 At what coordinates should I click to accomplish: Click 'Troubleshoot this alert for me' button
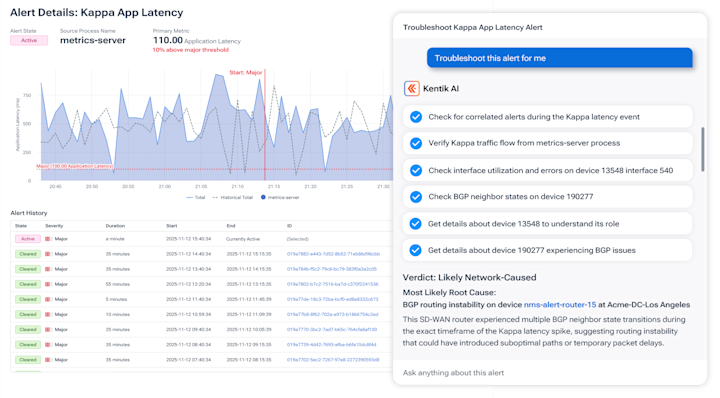tap(559, 58)
